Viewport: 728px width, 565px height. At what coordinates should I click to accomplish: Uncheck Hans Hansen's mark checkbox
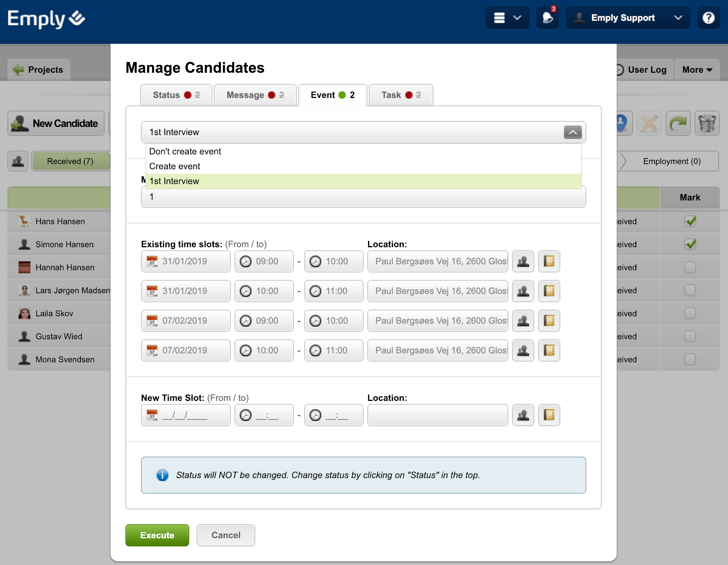pyautogui.click(x=690, y=221)
